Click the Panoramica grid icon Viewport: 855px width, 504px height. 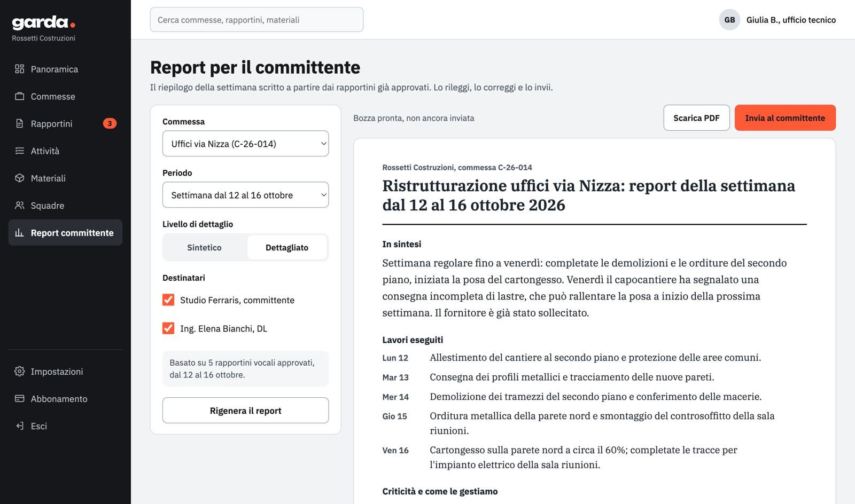[x=20, y=69]
